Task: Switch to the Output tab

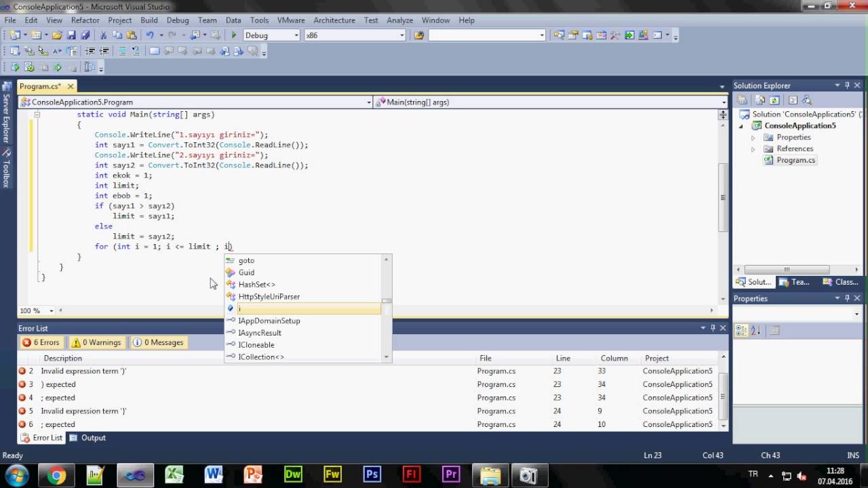Action: (x=87, y=438)
